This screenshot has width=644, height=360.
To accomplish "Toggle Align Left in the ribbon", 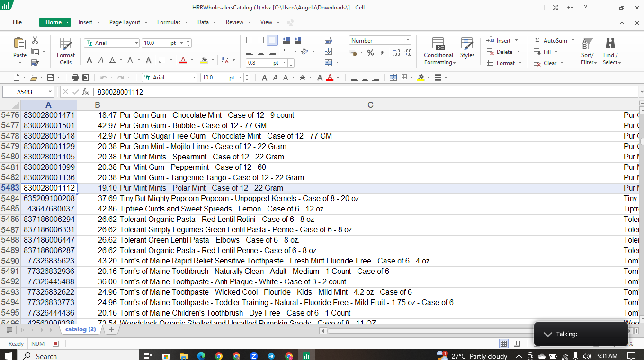I will coord(250,52).
